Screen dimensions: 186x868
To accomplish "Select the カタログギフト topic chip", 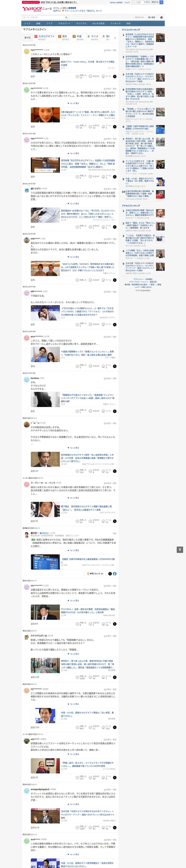I will click(45, 38).
